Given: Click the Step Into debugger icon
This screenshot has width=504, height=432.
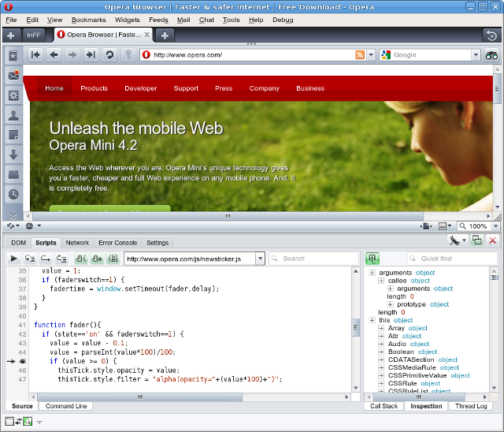Looking at the screenshot, I should (30, 259).
